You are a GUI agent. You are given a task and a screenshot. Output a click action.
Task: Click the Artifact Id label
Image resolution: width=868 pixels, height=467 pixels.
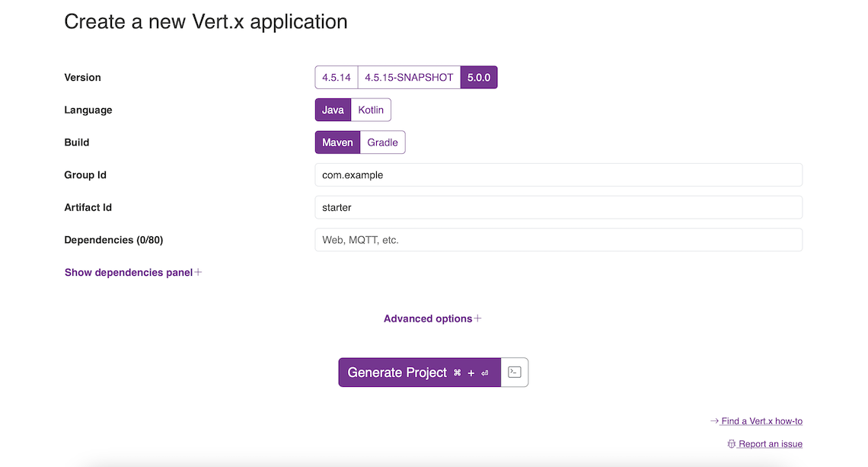coord(88,207)
